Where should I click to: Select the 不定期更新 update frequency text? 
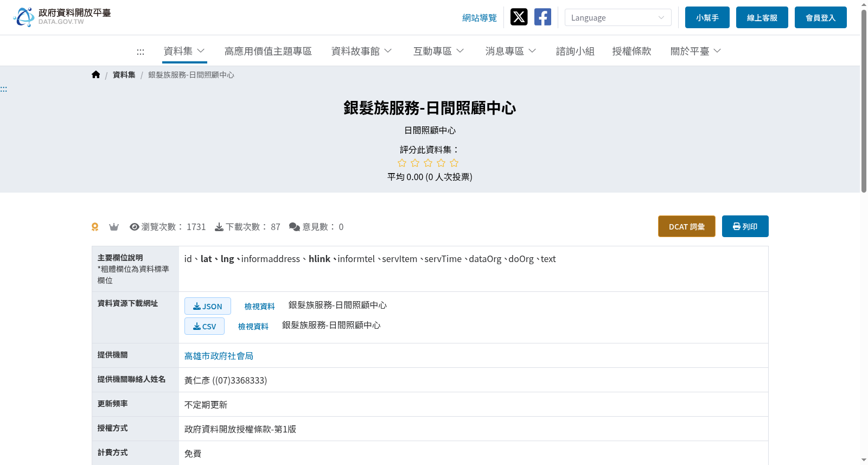[x=206, y=405]
